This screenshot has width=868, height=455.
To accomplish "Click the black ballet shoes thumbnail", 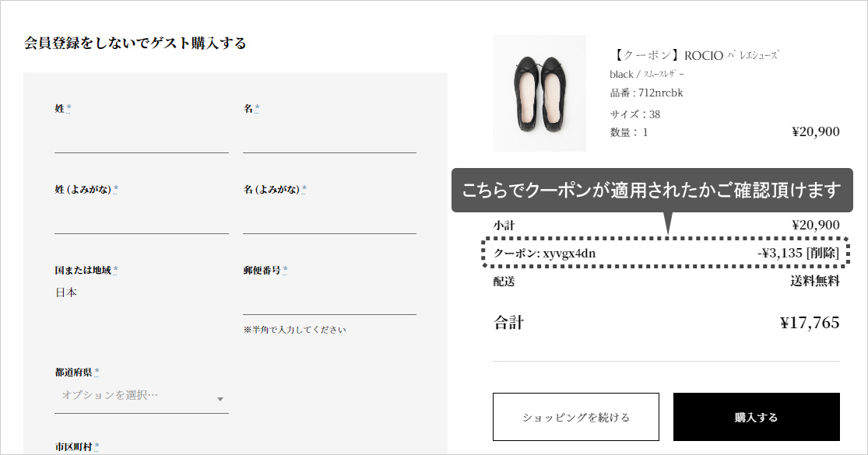I will pyautogui.click(x=539, y=93).
